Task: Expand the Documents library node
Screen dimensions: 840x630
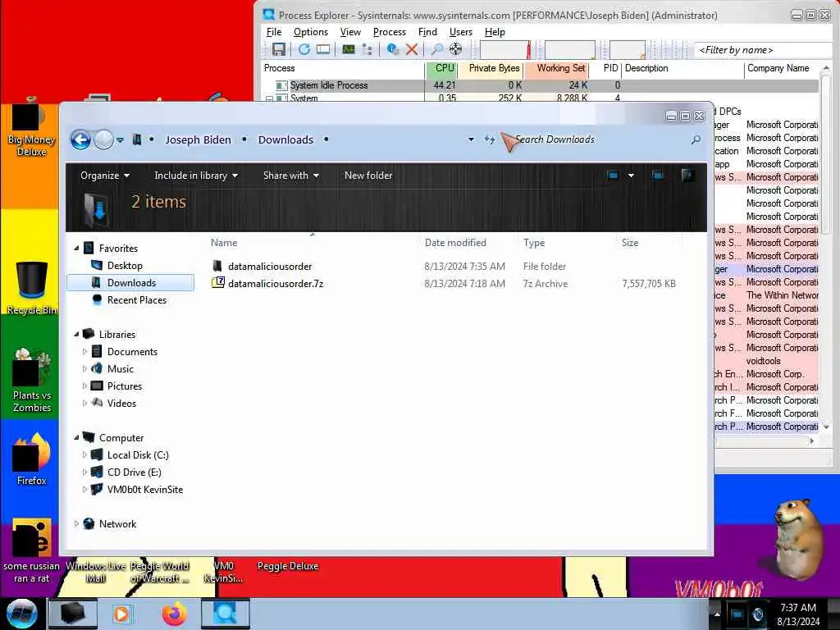Action: (84, 351)
